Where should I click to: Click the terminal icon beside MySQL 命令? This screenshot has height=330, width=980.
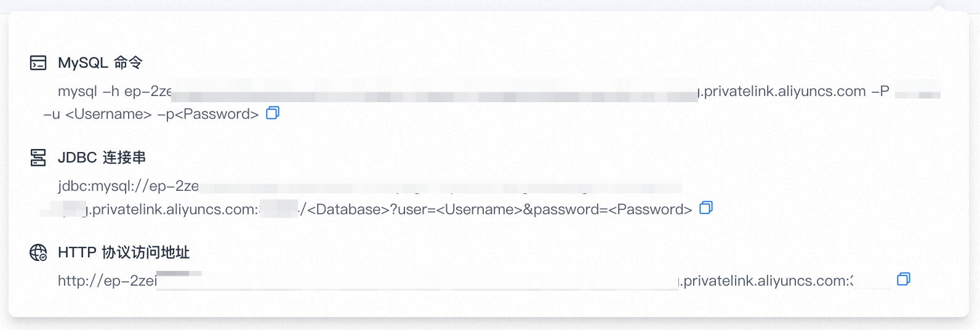(x=38, y=63)
